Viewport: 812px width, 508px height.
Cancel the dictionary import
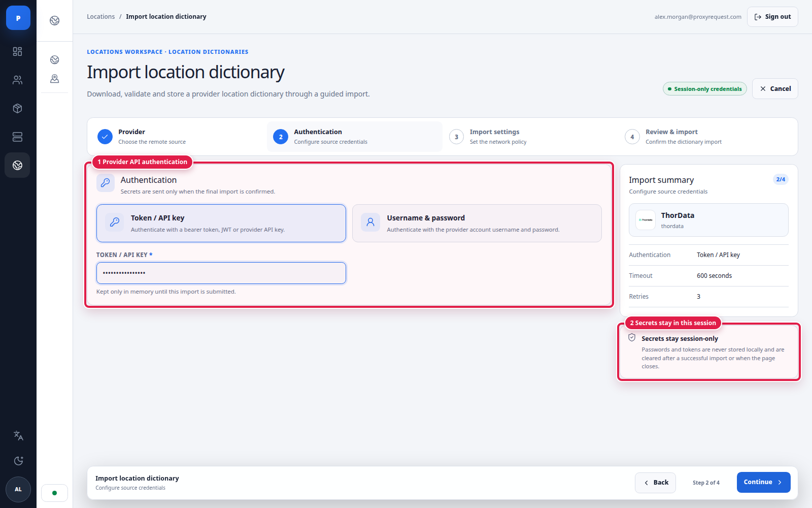pos(775,89)
